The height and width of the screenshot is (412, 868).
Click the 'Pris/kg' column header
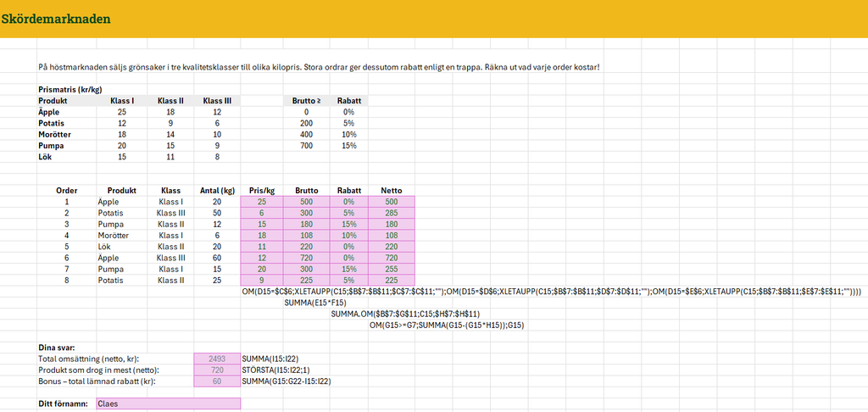[x=263, y=191]
